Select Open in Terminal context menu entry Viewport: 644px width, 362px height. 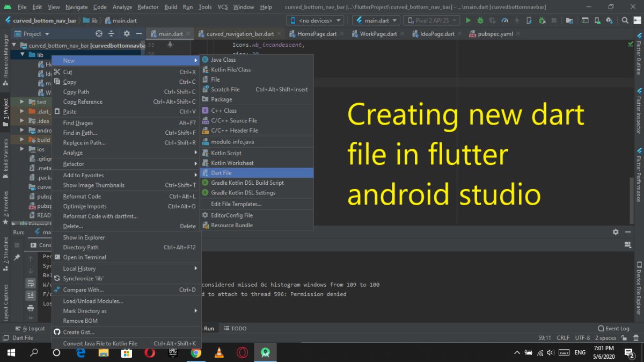(x=126, y=257)
